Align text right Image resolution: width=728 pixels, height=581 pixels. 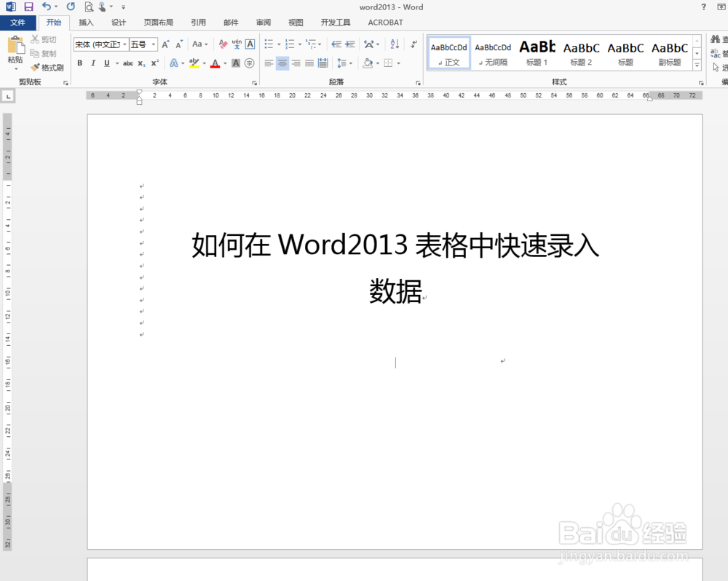pyautogui.click(x=296, y=63)
